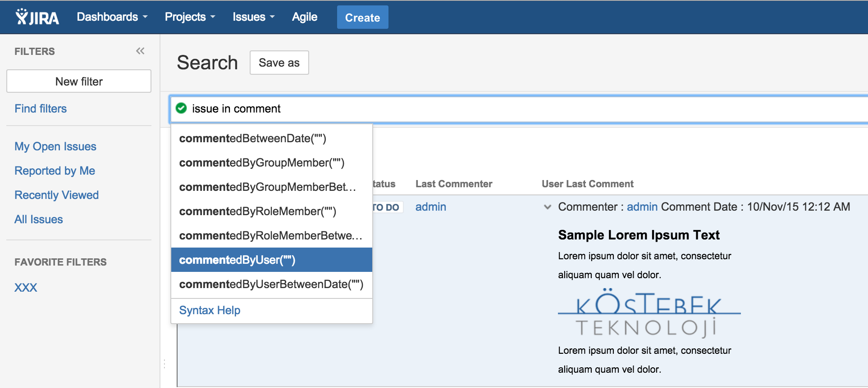Screen dimensions: 868x388
Task: Open the Dashboards dropdown menu
Action: click(x=112, y=17)
